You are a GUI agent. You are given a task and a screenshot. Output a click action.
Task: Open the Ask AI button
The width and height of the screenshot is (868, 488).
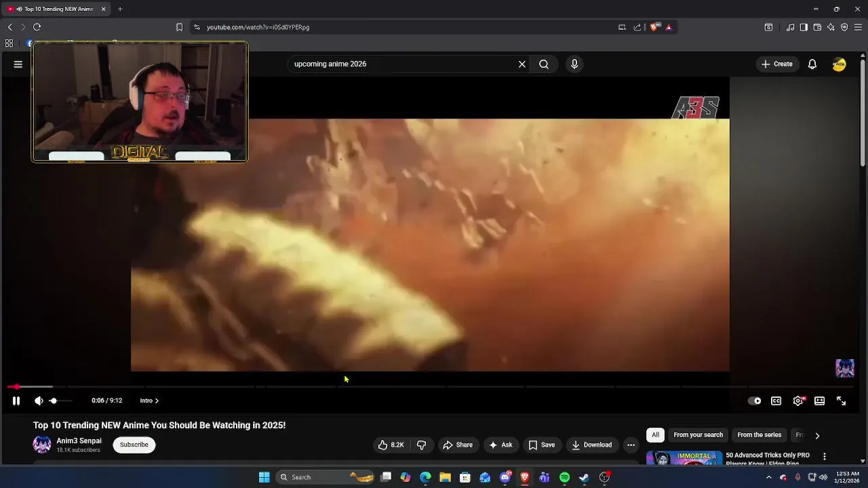(x=500, y=445)
